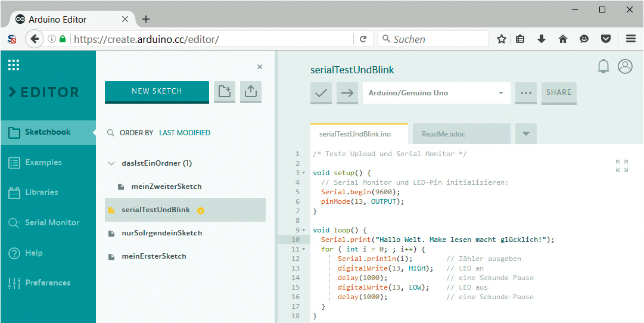Open serialTestUndBlink sketch options dropdown

click(201, 210)
